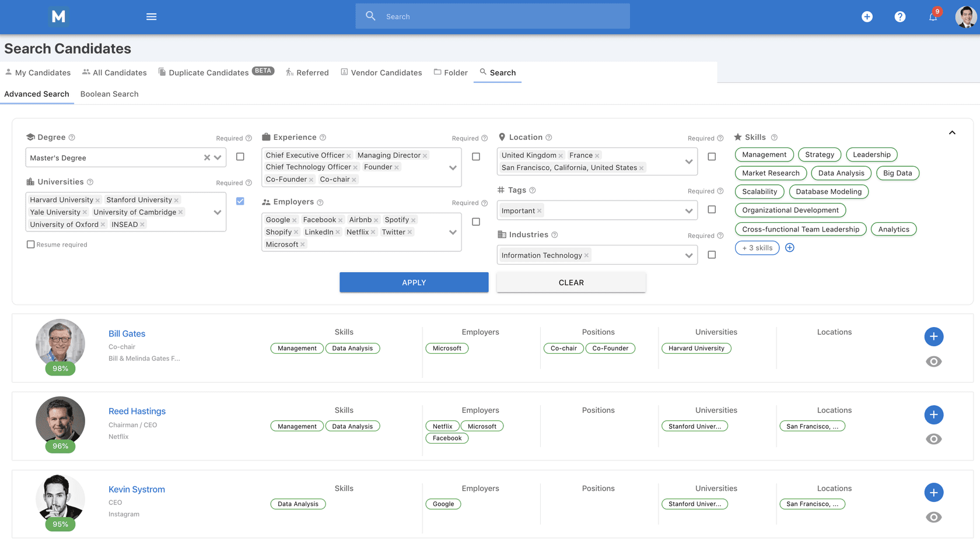This screenshot has height=541, width=980.
Task: Open the Referred tab
Action: coord(307,73)
